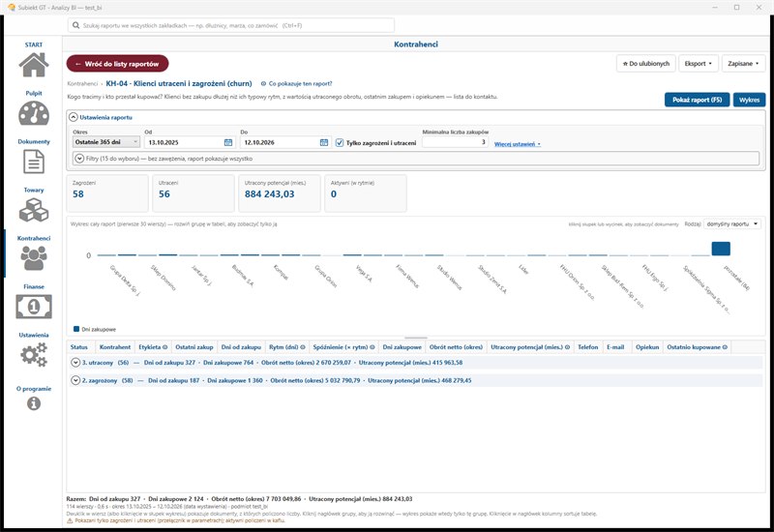This screenshot has height=532, width=774.
Task: Add report via Do ulubionych button
Action: [x=646, y=63]
